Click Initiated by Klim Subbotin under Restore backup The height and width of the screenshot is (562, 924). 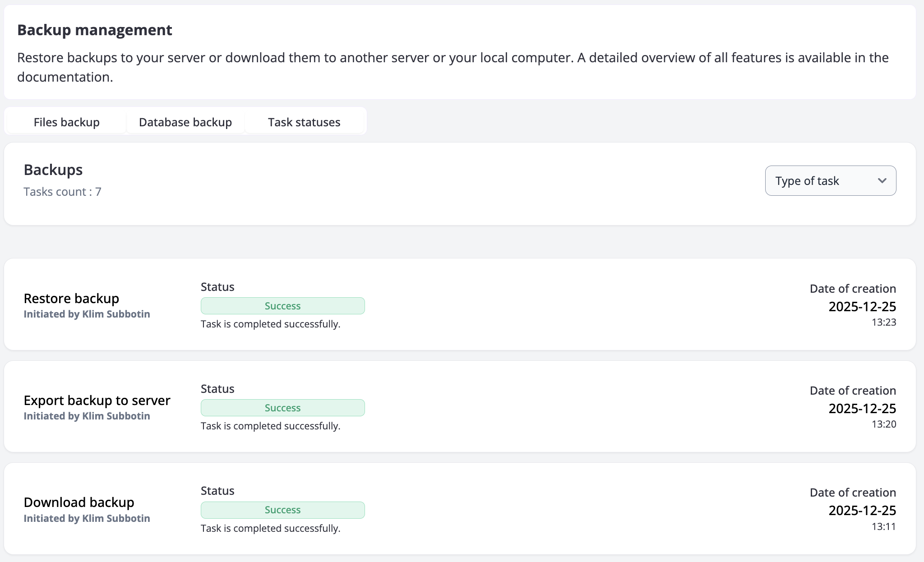coord(87,314)
